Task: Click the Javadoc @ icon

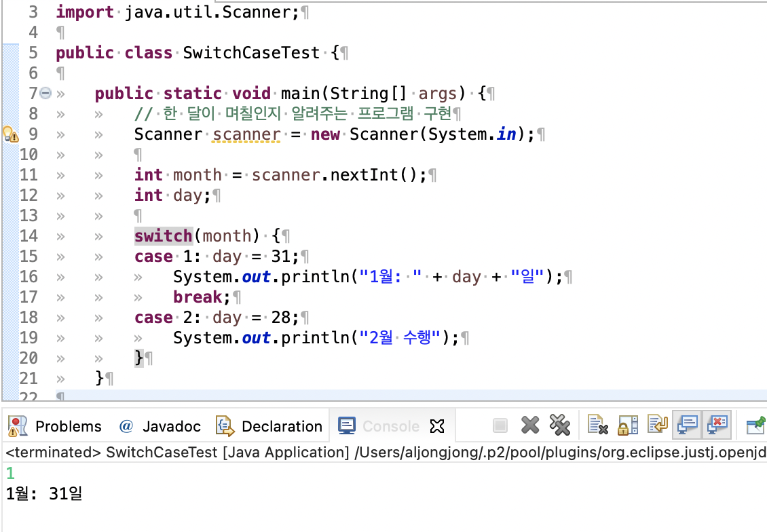Action: click(x=126, y=426)
